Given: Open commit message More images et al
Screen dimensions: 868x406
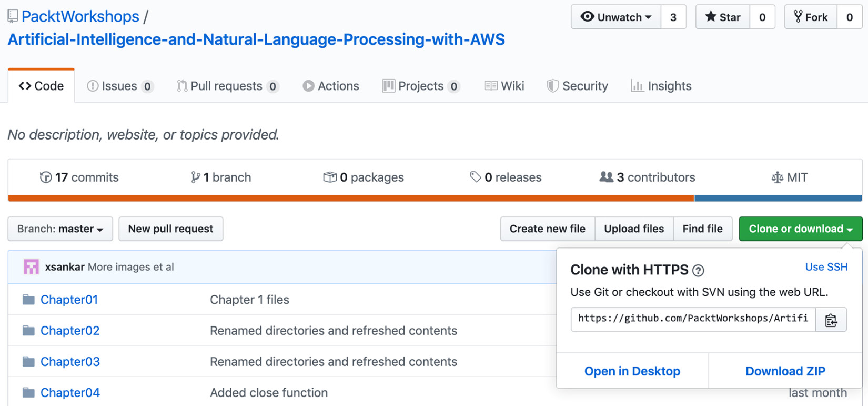Looking at the screenshot, I should (131, 267).
